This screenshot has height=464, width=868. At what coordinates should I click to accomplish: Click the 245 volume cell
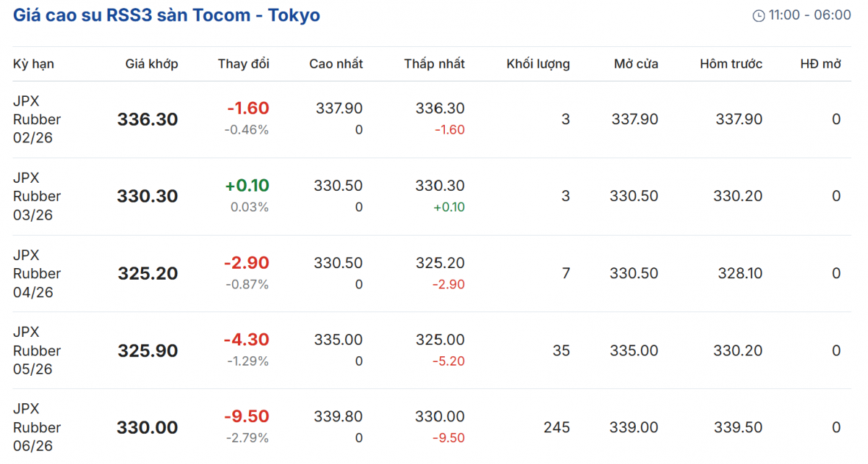[556, 428]
